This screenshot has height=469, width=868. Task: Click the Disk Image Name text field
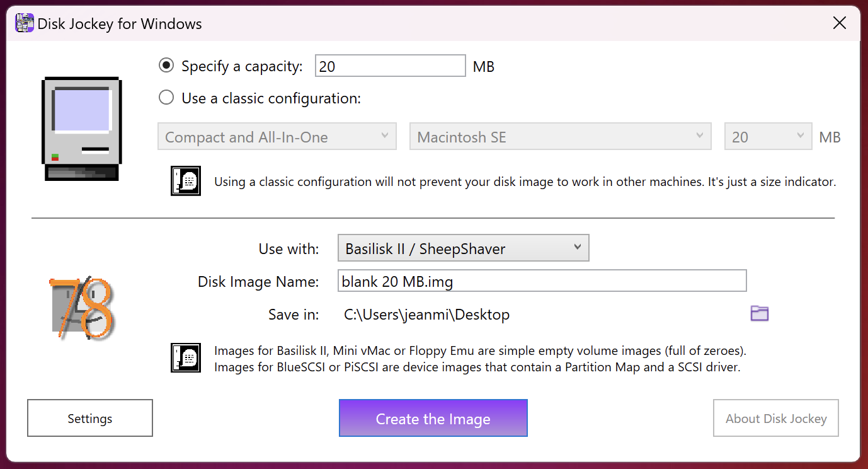point(542,281)
